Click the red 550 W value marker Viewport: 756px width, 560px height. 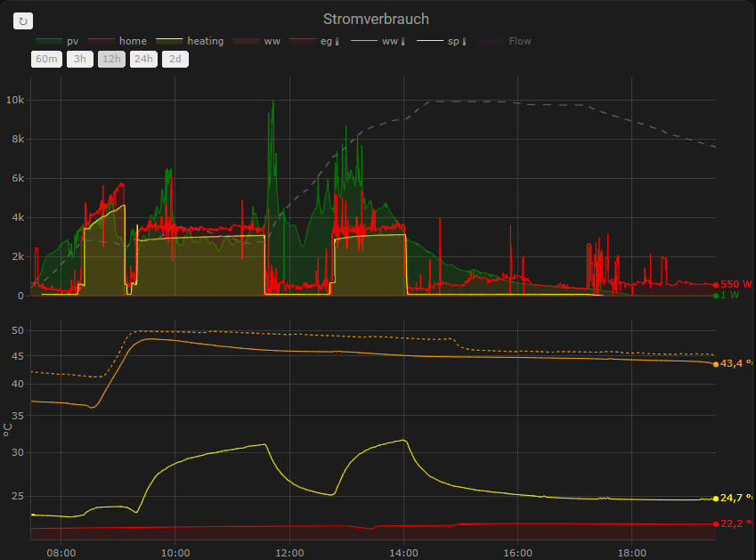tap(716, 285)
